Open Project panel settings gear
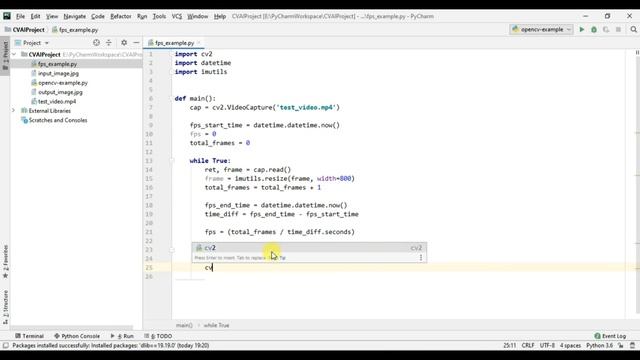The width and height of the screenshot is (640, 360). point(124,42)
